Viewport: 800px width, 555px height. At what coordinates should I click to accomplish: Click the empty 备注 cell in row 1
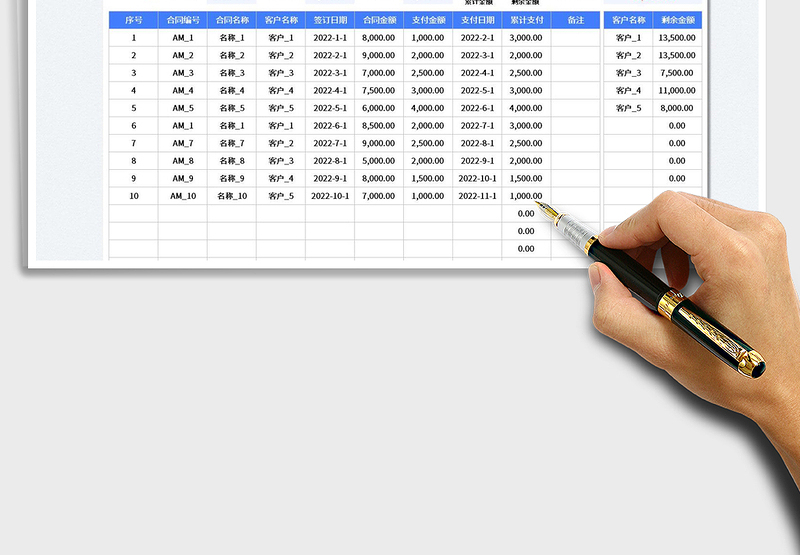coord(575,38)
